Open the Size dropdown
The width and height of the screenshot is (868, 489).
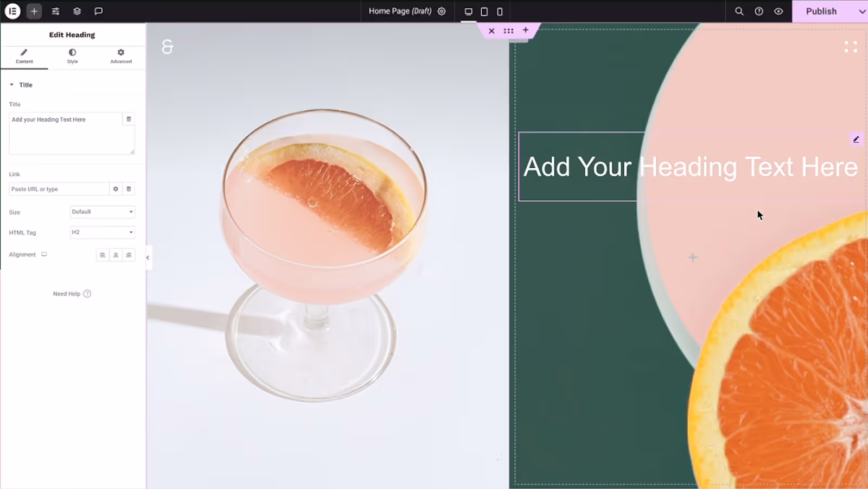click(x=102, y=212)
